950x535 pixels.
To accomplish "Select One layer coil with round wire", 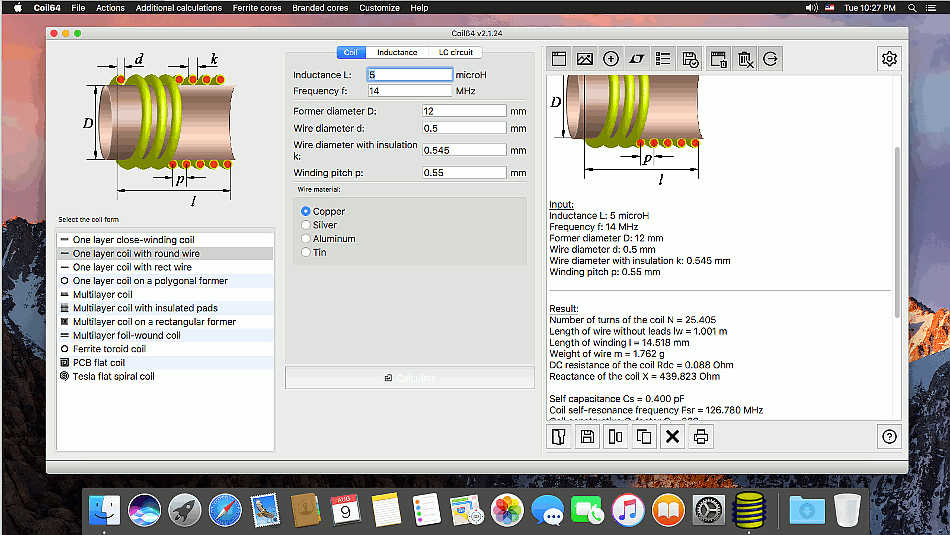I will 165,253.
